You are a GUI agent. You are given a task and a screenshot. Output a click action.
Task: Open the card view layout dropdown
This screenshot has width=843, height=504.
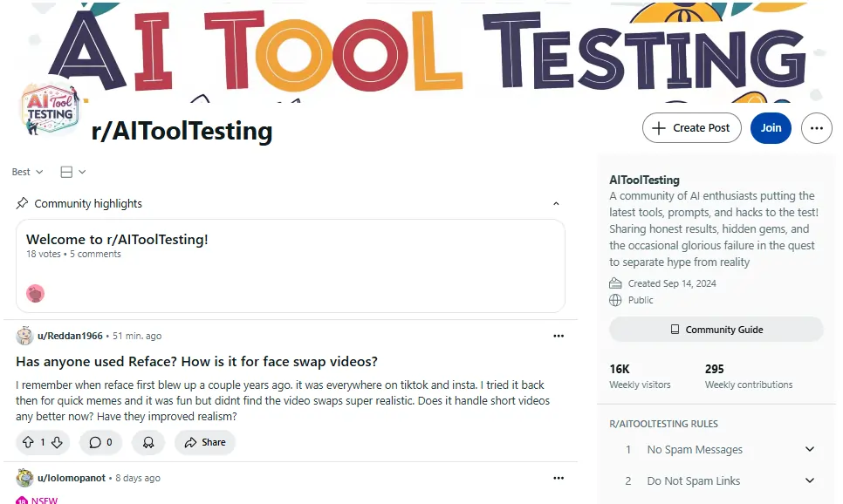[x=73, y=172]
